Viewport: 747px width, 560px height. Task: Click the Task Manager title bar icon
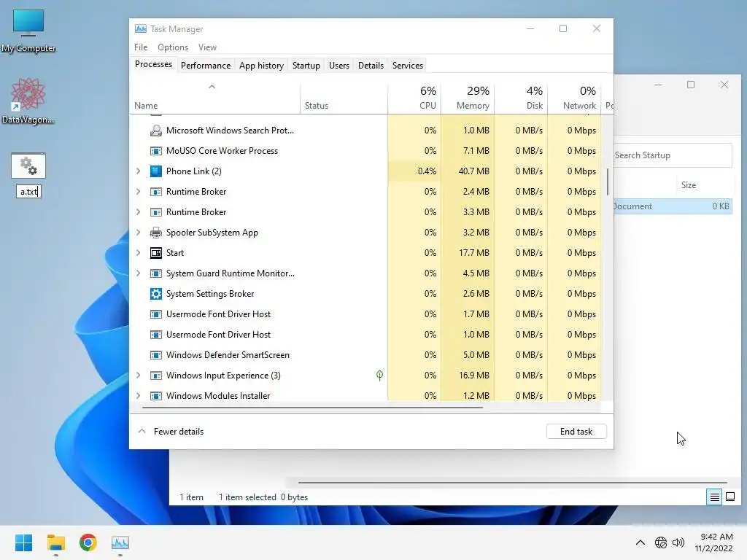(x=141, y=28)
